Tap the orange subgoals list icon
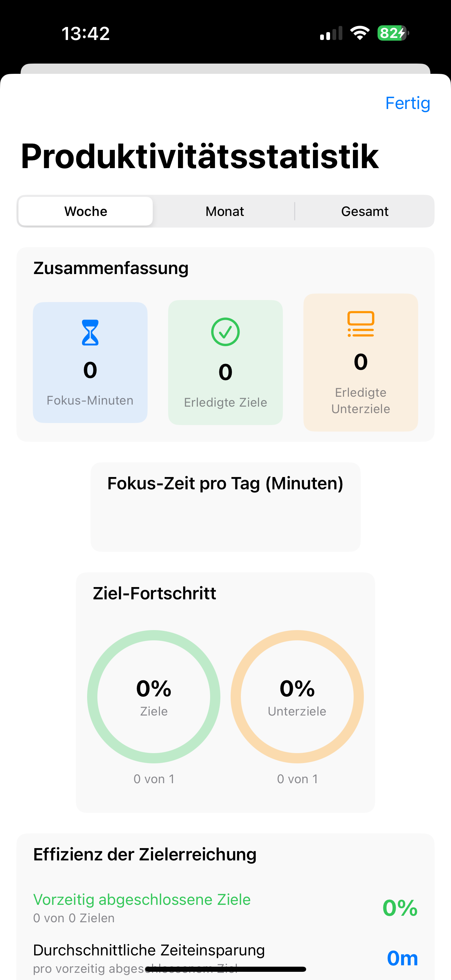The width and height of the screenshot is (451, 980). pyautogui.click(x=360, y=324)
